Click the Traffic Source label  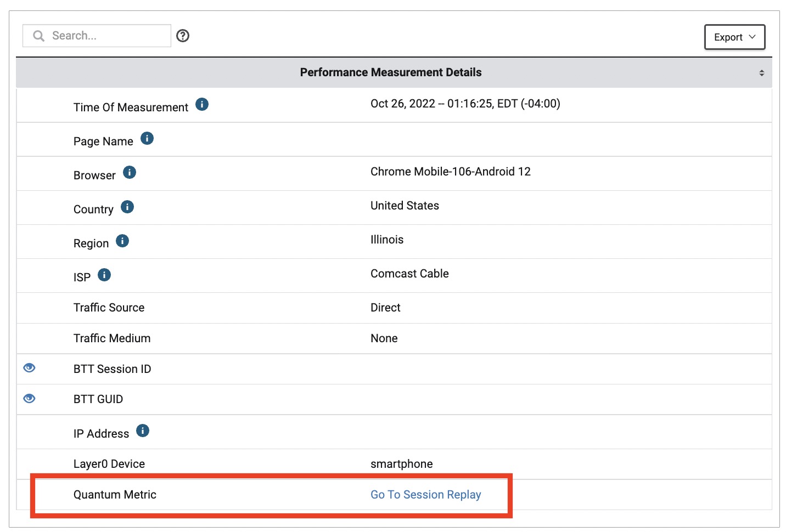[x=109, y=308]
